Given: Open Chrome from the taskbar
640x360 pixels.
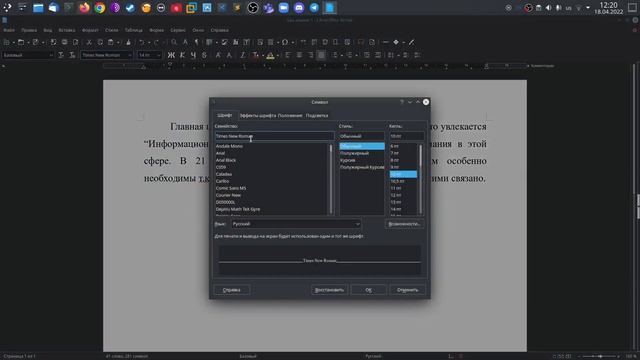Looking at the screenshot, I should tap(100, 8).
